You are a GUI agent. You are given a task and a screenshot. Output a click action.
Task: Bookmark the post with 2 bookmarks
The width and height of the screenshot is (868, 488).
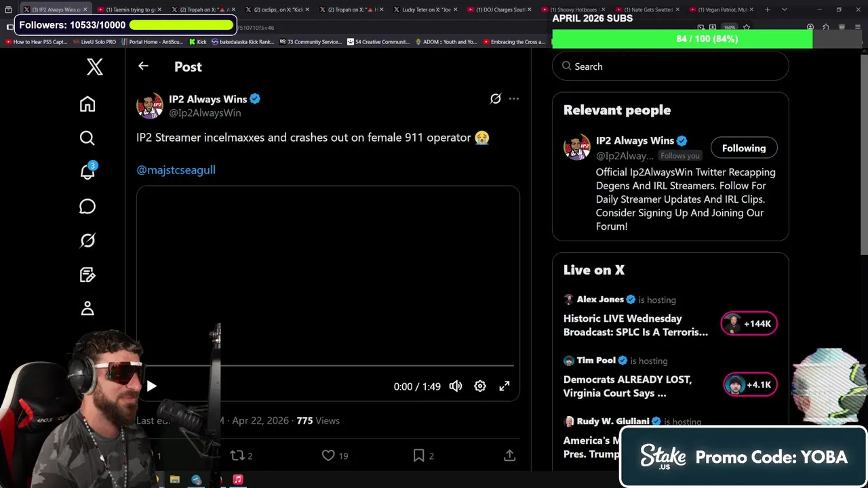pos(423,455)
